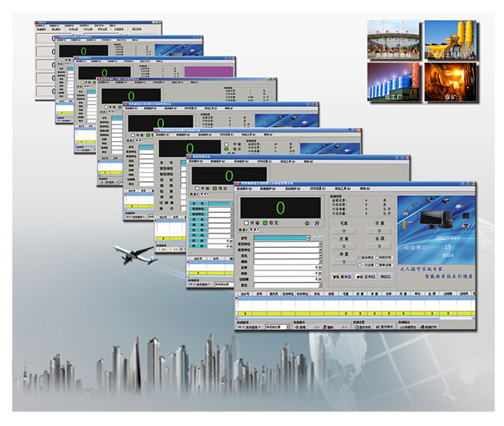
Task: Click 显示图片 icon in front window bottom bar
Action: click(378, 327)
